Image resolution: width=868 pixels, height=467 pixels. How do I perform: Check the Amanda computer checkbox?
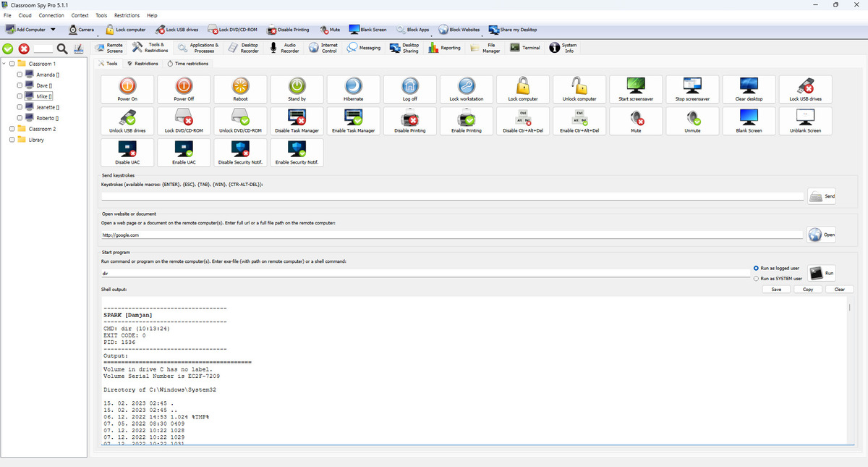coord(20,75)
